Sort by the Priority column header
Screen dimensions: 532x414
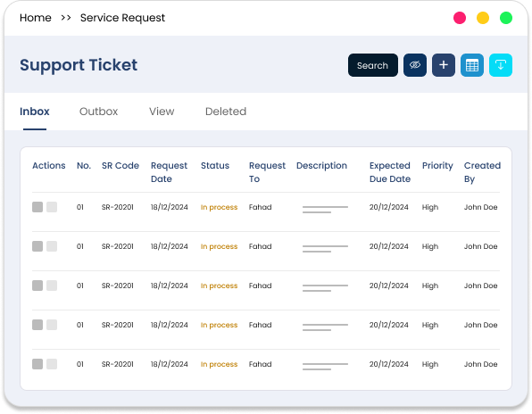coord(437,165)
